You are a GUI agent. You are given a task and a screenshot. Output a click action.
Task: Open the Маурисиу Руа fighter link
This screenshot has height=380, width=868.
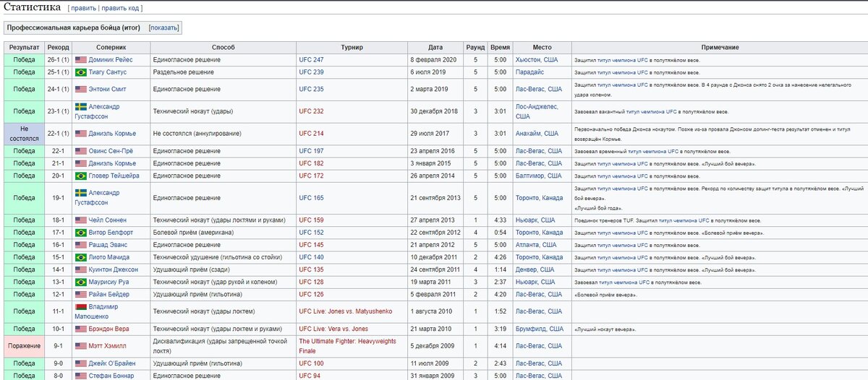[110, 282]
